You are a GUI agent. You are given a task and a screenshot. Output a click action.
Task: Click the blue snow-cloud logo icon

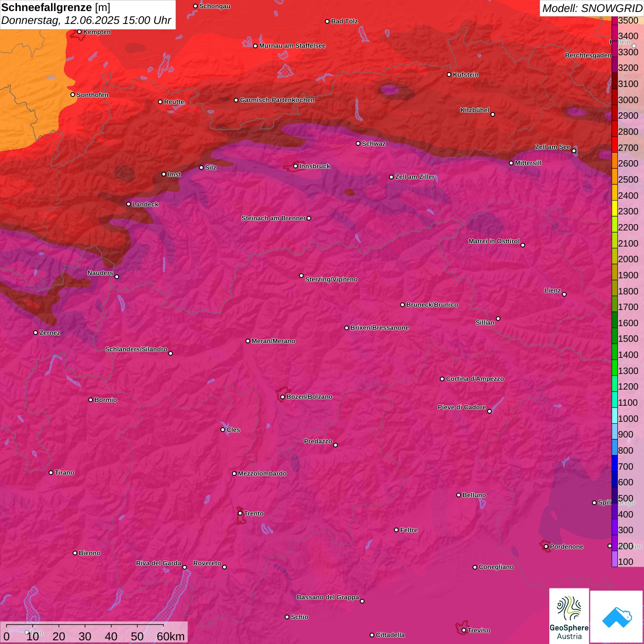[x=617, y=617]
